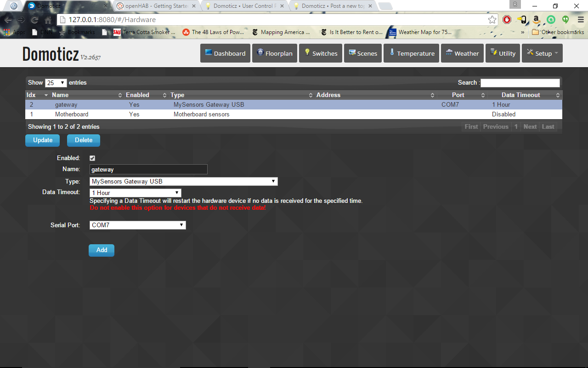Go to Next table page
Image resolution: width=588 pixels, height=368 pixels.
point(530,127)
